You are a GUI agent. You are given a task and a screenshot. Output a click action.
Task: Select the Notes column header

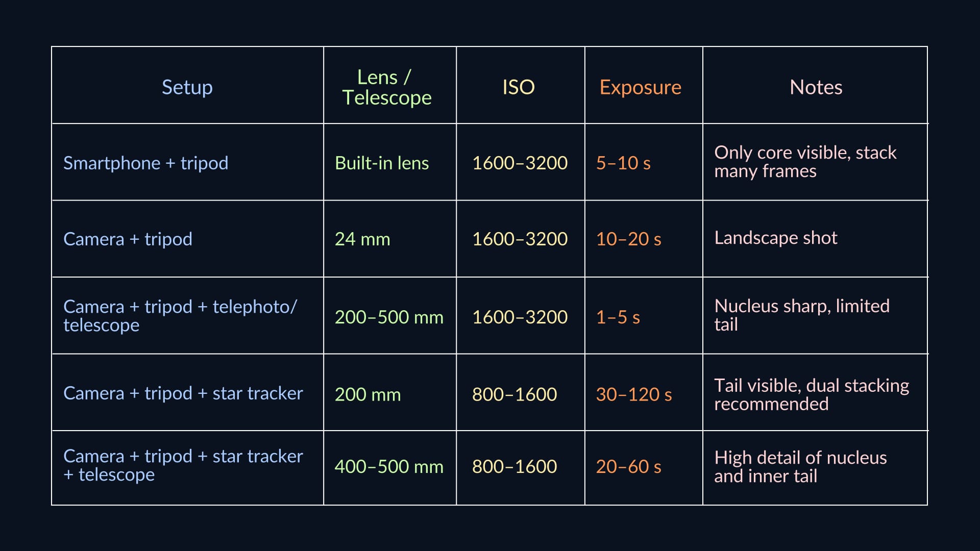pyautogui.click(x=816, y=87)
